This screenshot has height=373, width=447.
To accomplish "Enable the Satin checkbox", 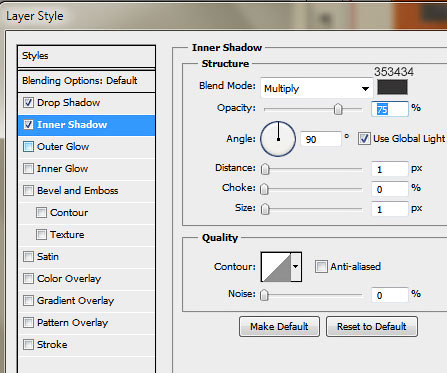I will click(x=28, y=256).
